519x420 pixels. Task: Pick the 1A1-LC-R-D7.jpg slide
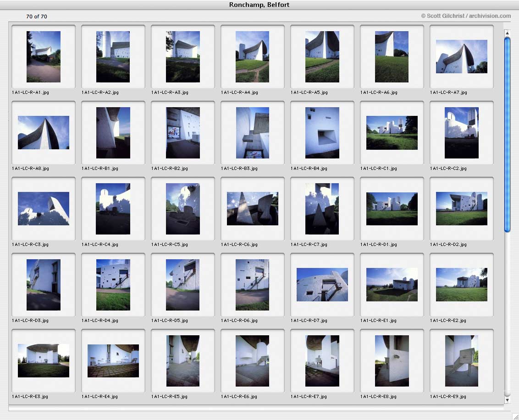tap(322, 285)
